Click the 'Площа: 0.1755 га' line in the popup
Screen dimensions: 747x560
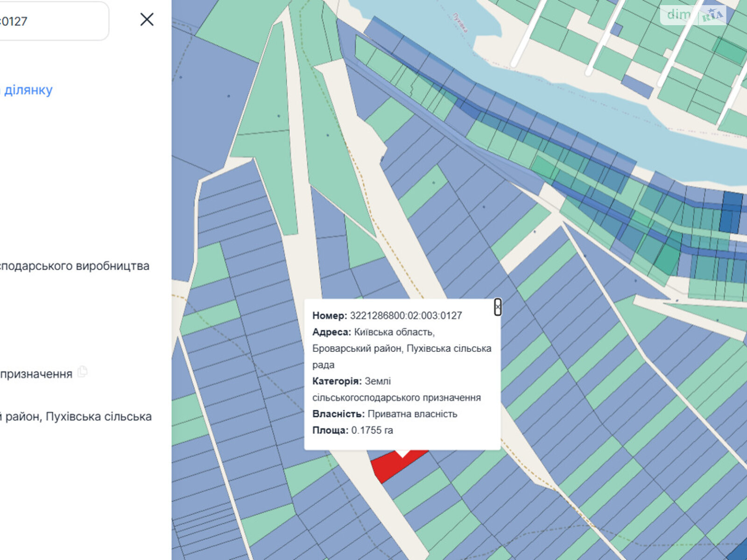pyautogui.click(x=352, y=430)
